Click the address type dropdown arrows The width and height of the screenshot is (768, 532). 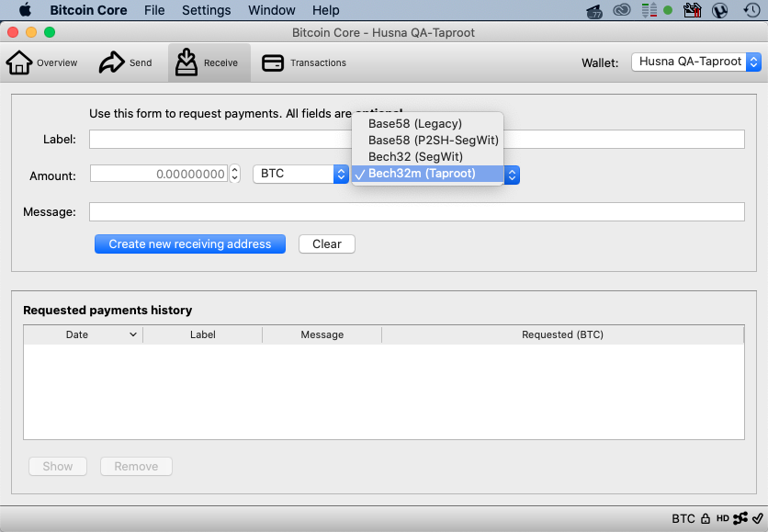tap(512, 175)
